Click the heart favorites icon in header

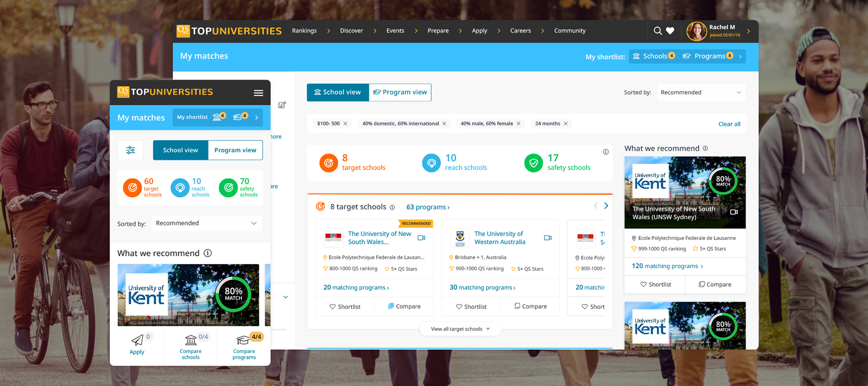[x=670, y=31]
